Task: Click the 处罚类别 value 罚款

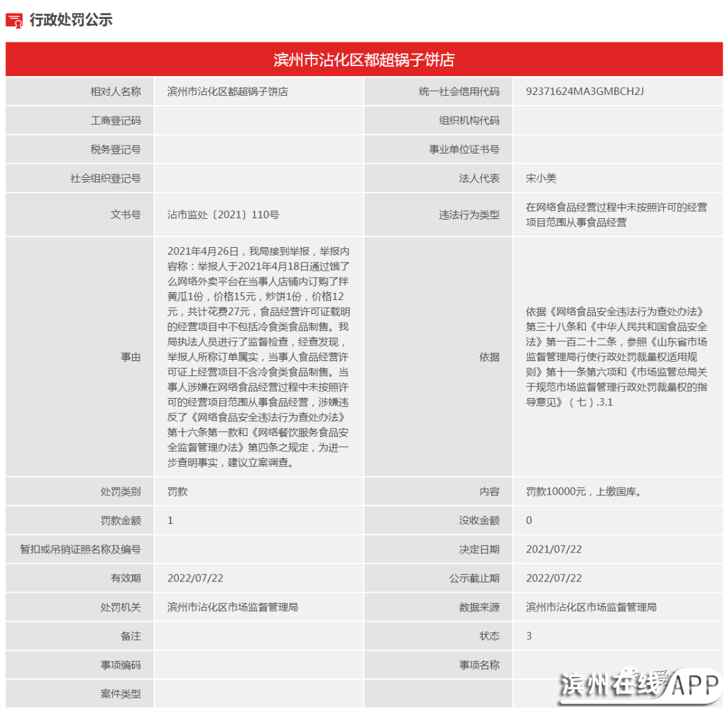Action: point(177,492)
